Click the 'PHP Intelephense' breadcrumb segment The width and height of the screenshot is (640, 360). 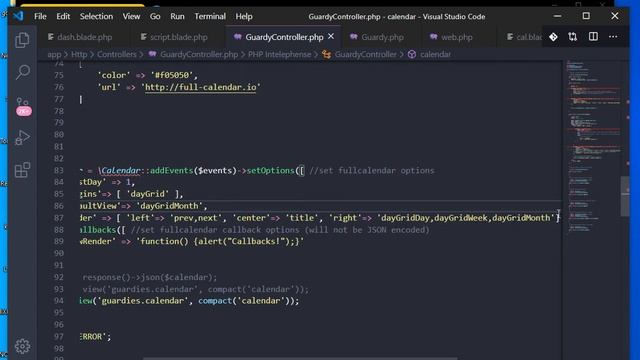pyautogui.click(x=280, y=54)
